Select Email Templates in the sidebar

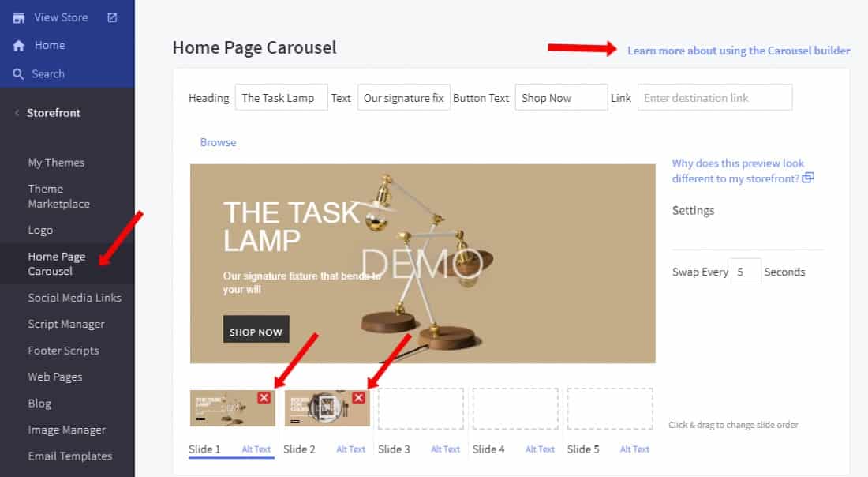tap(70, 456)
